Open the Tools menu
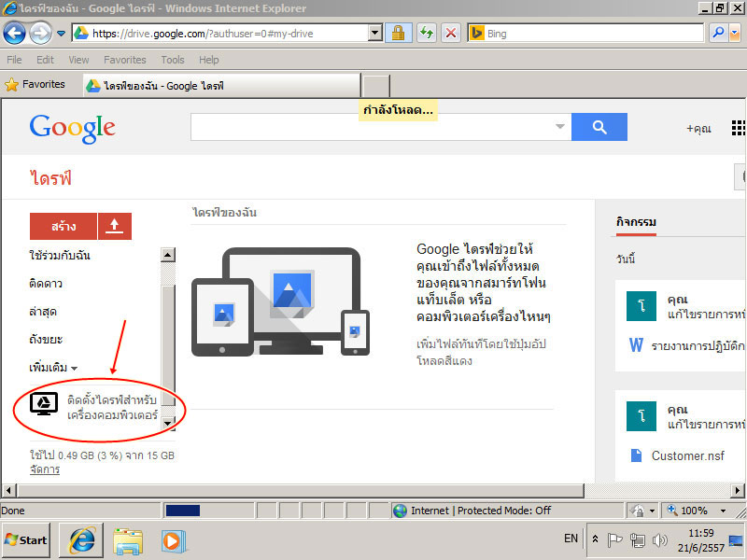Screen dimensions: 747x560 [173, 60]
